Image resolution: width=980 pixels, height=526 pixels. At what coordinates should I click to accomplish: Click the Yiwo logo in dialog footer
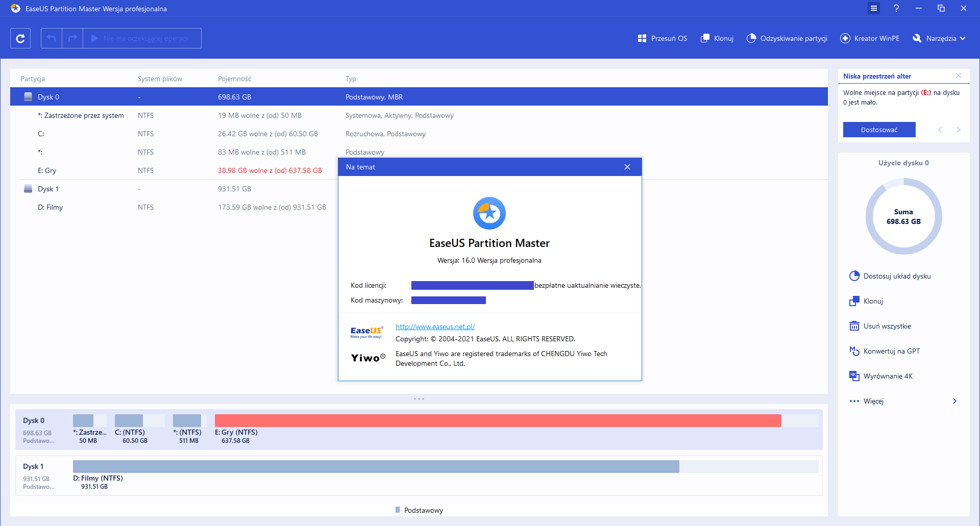368,358
